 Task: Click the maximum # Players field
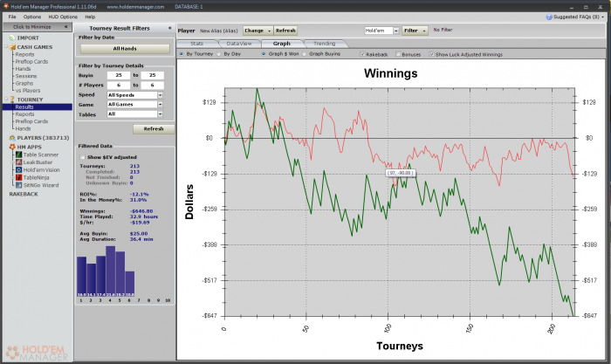(153, 85)
